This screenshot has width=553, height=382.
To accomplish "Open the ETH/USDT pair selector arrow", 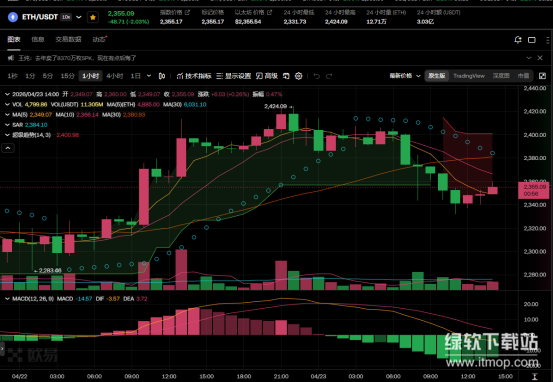I will click(x=79, y=17).
